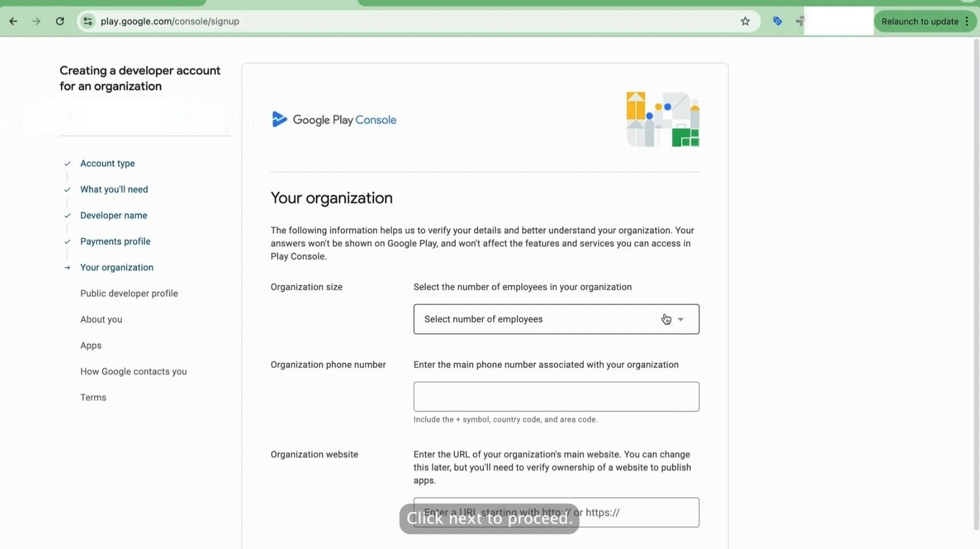980x549 pixels.
Task: Click the page reload icon
Action: (x=60, y=21)
